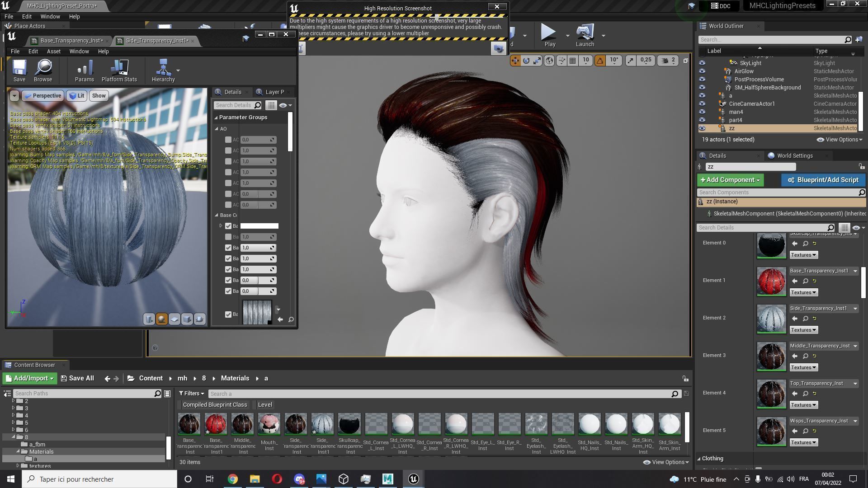
Task: Collapse the AO parameter group
Action: (217, 129)
